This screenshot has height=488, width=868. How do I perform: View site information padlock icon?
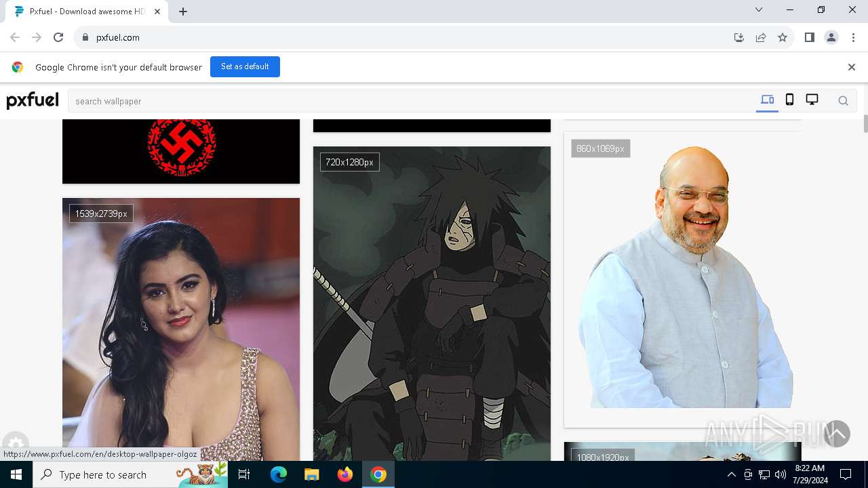(x=85, y=37)
